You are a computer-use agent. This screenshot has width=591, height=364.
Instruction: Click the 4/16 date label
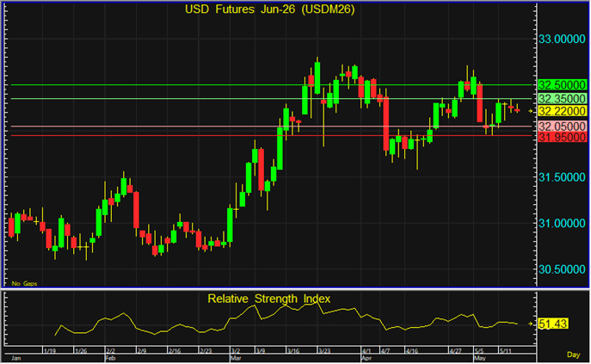coord(411,351)
